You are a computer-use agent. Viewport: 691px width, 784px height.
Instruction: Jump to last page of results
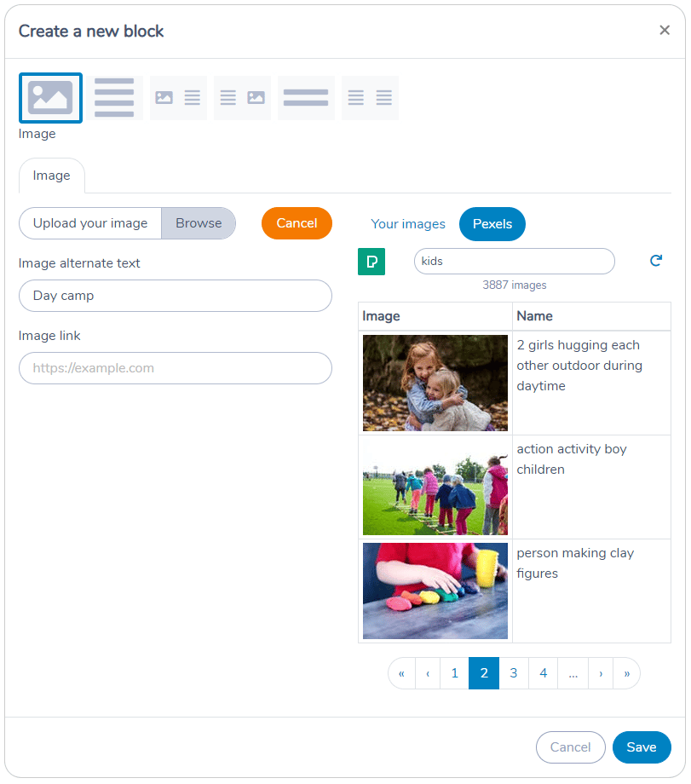click(x=627, y=673)
